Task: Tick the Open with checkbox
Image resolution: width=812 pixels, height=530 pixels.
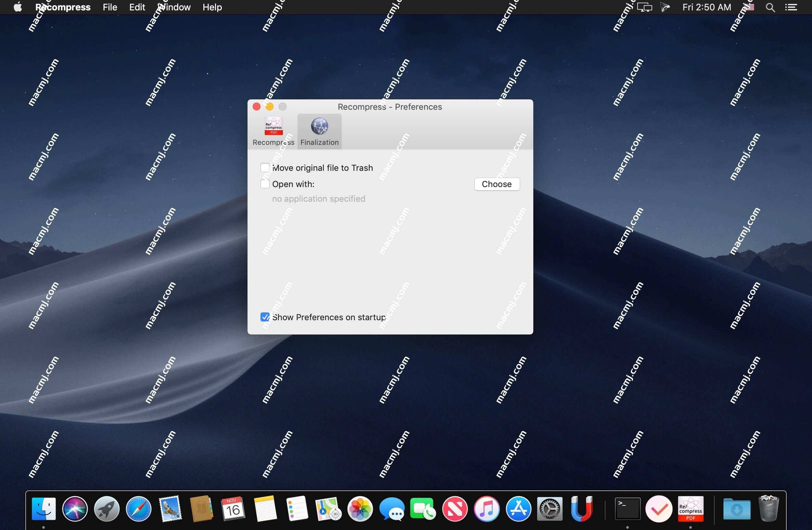Action: [265, 184]
